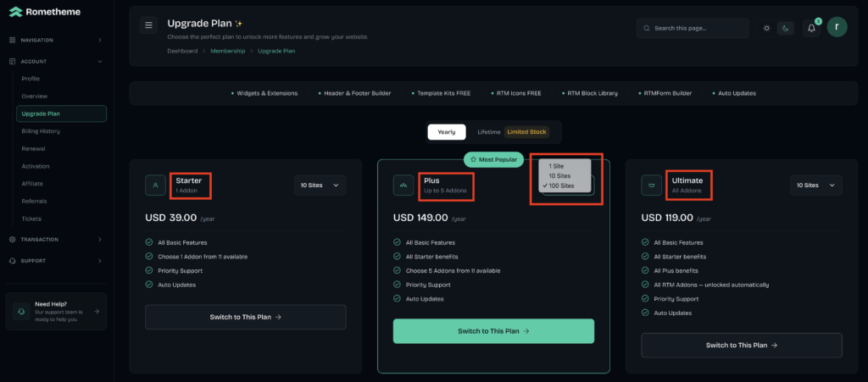Image resolution: width=868 pixels, height=382 pixels.
Task: Open Tickets sidebar item
Action: [31, 219]
